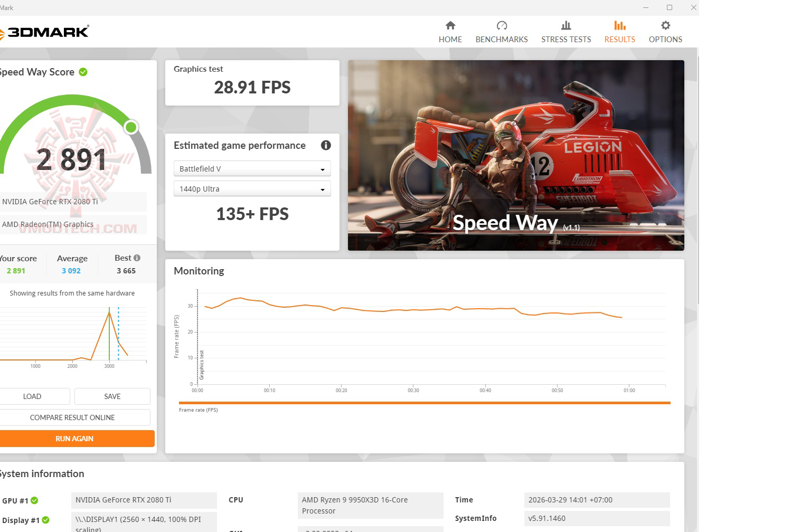Click the green check beside GPU #1
The width and height of the screenshot is (811, 532).
tap(34, 500)
